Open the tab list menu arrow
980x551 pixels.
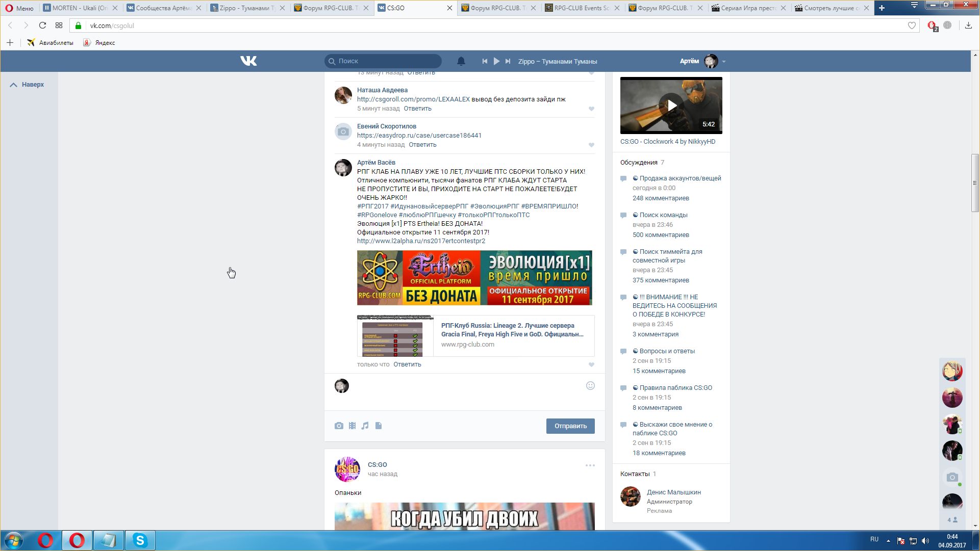click(914, 6)
